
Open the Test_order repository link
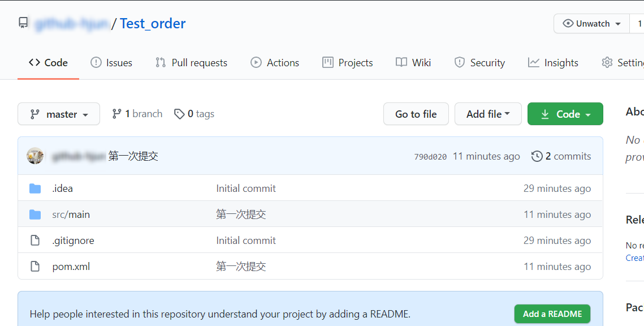pyautogui.click(x=153, y=23)
